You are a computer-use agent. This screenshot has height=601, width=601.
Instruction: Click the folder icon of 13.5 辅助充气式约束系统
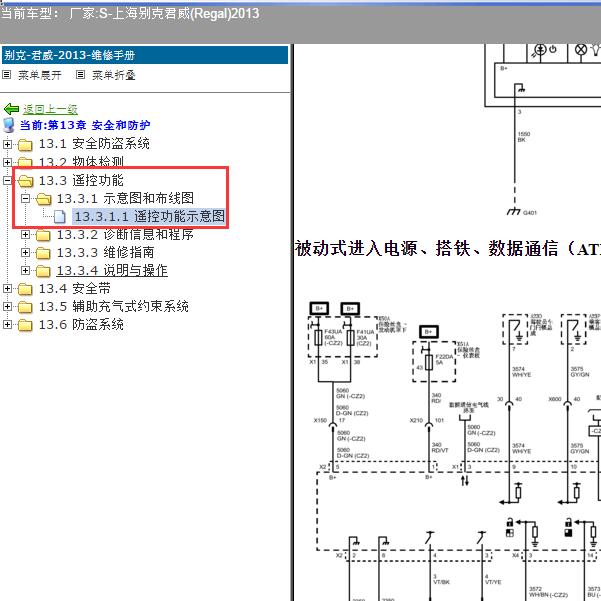tap(25, 307)
